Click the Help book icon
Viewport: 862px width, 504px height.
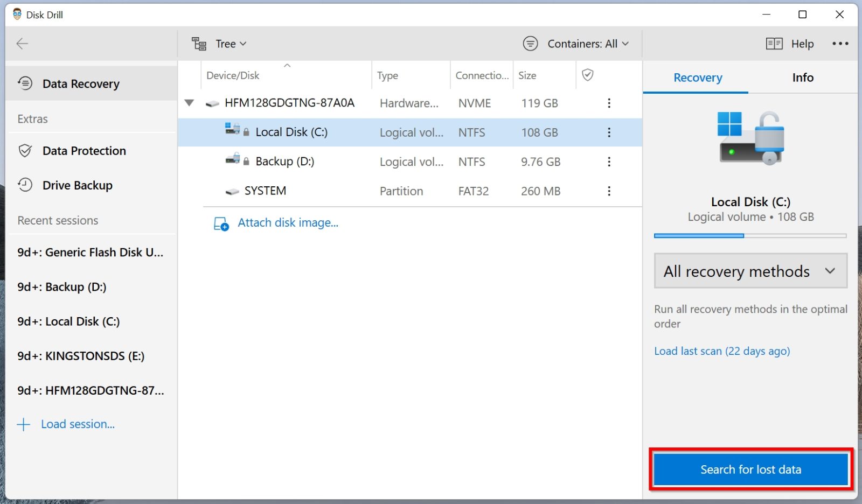click(774, 44)
